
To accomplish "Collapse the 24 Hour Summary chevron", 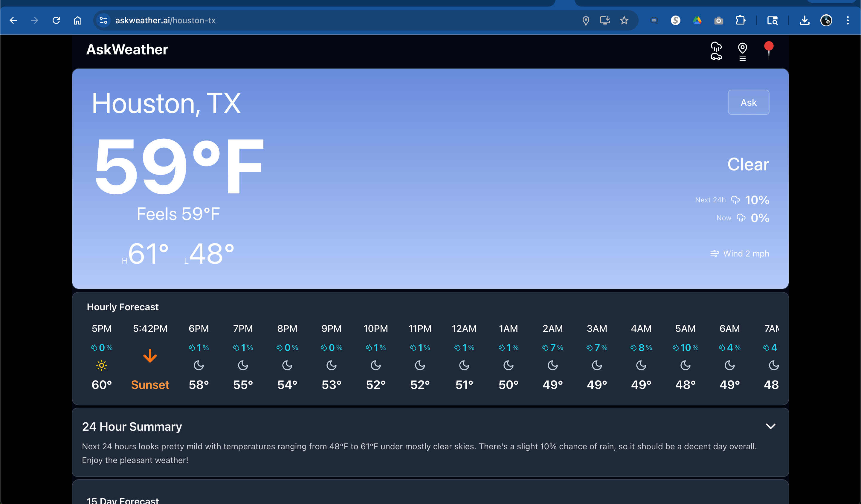I will tap(770, 426).
